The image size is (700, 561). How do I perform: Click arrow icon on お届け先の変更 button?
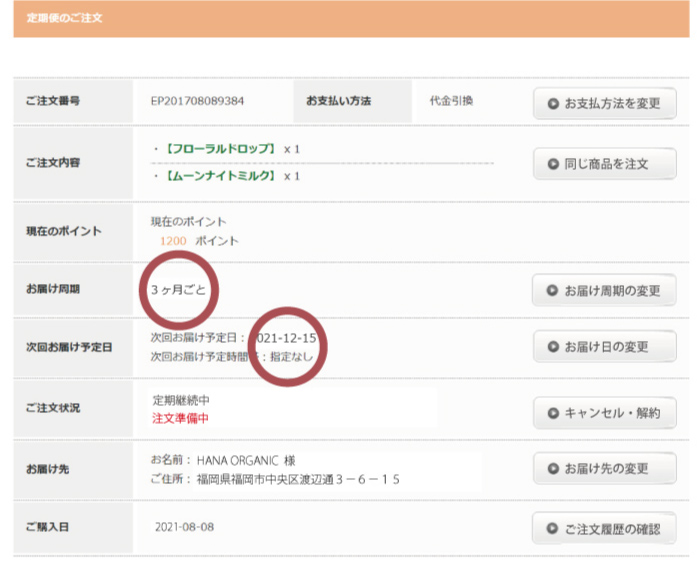coord(552,468)
